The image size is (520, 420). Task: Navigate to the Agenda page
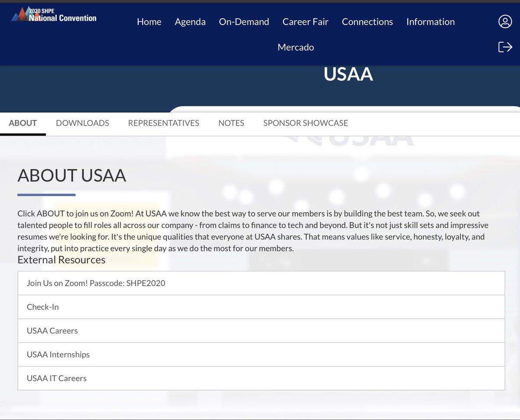click(x=190, y=22)
